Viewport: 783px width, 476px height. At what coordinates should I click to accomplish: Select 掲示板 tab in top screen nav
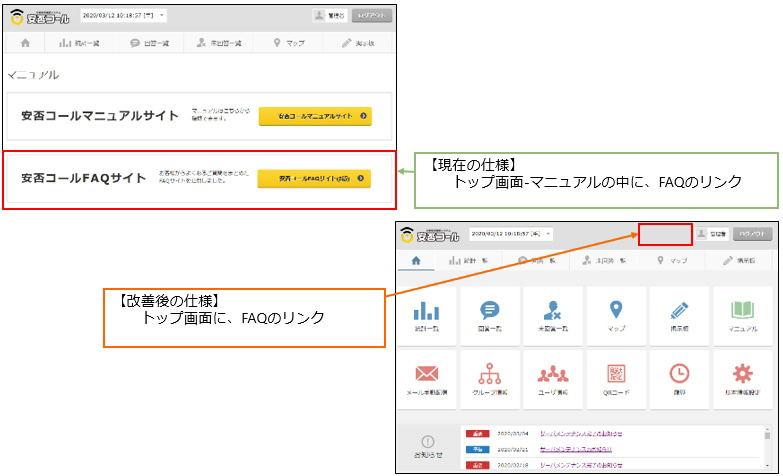coord(739,260)
